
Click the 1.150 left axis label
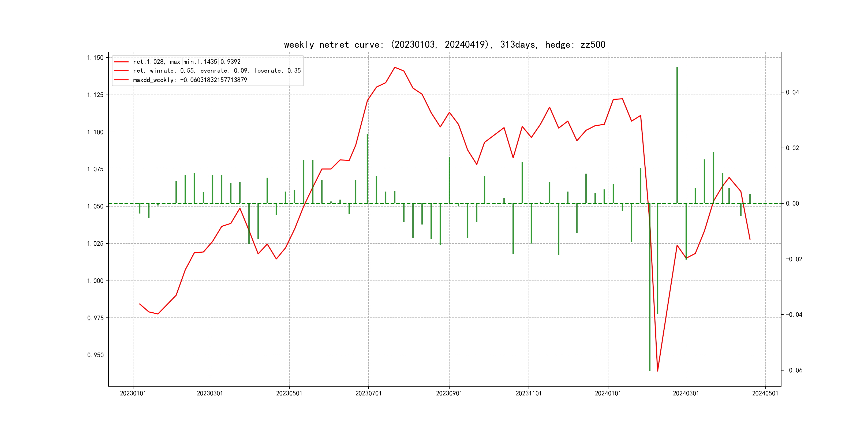(x=95, y=58)
